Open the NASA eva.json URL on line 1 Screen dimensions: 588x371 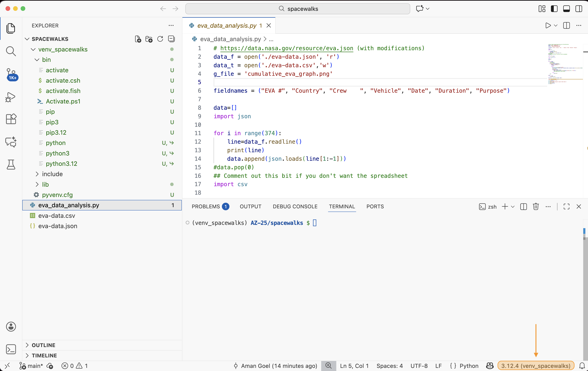pyautogui.click(x=286, y=48)
